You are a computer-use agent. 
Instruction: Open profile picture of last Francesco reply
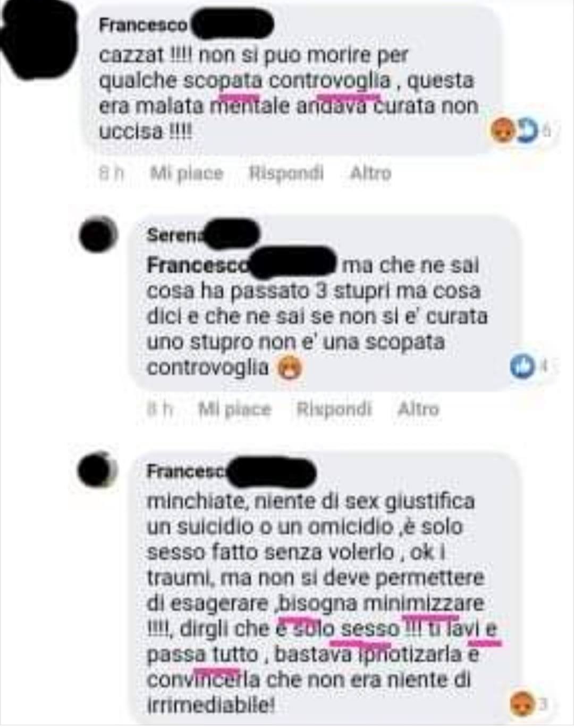98,470
